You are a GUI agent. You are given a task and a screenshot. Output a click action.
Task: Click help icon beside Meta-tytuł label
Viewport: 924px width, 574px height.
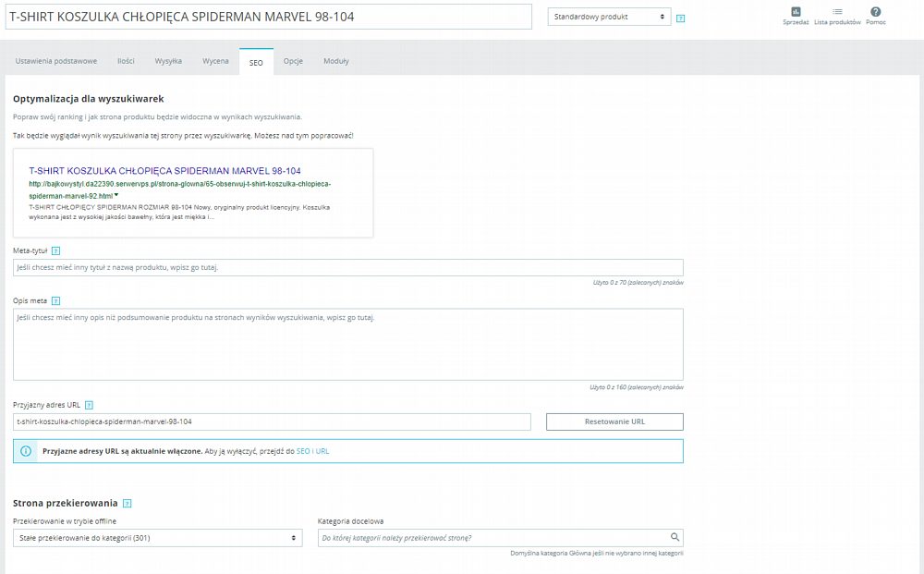click(55, 250)
